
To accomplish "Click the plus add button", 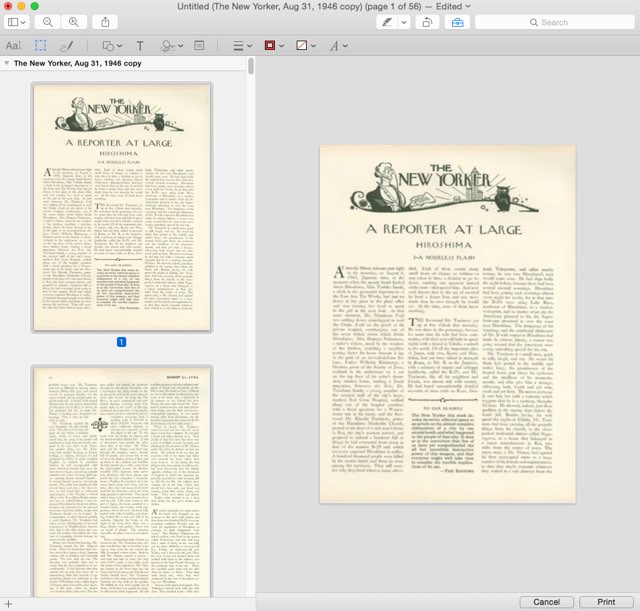I will [x=9, y=604].
